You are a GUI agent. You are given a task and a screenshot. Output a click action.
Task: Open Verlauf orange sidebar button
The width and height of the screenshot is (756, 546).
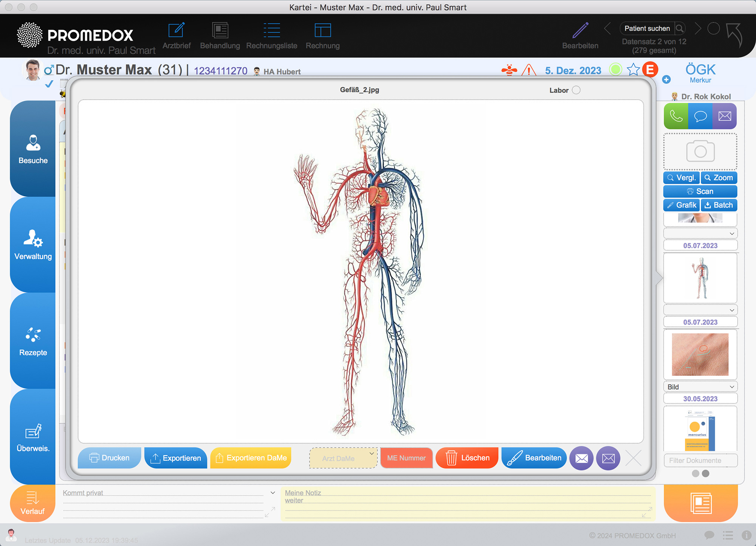(33, 503)
